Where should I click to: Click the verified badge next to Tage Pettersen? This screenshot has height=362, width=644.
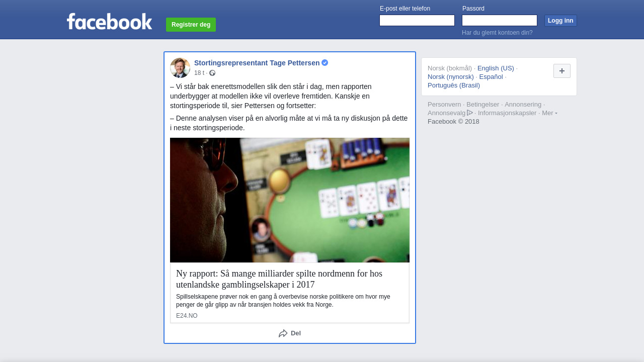pyautogui.click(x=325, y=63)
